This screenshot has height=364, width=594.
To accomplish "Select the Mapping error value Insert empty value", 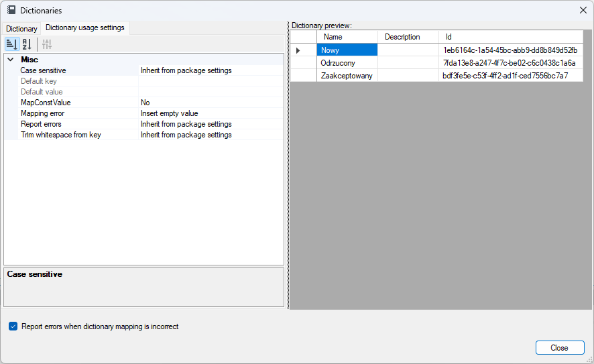I will (211, 113).
